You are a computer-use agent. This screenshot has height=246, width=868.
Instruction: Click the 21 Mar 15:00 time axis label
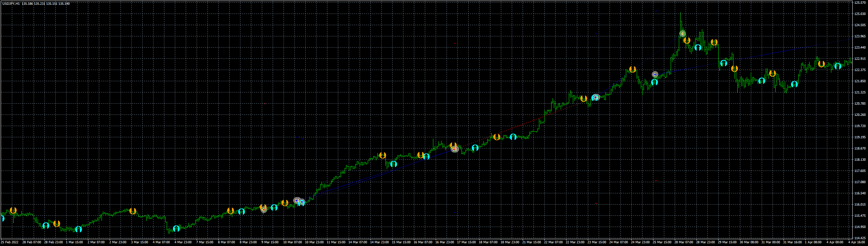pyautogui.click(x=531, y=242)
